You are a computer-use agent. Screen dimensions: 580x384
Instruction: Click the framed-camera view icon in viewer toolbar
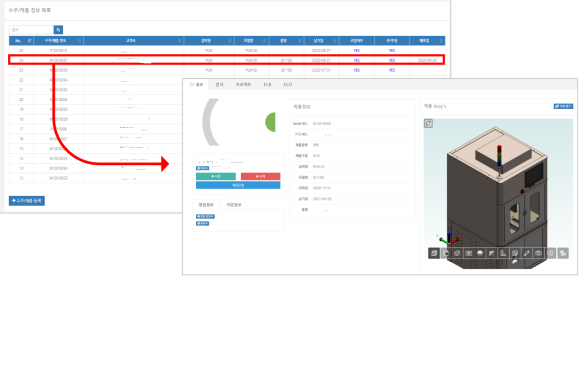tap(468, 253)
